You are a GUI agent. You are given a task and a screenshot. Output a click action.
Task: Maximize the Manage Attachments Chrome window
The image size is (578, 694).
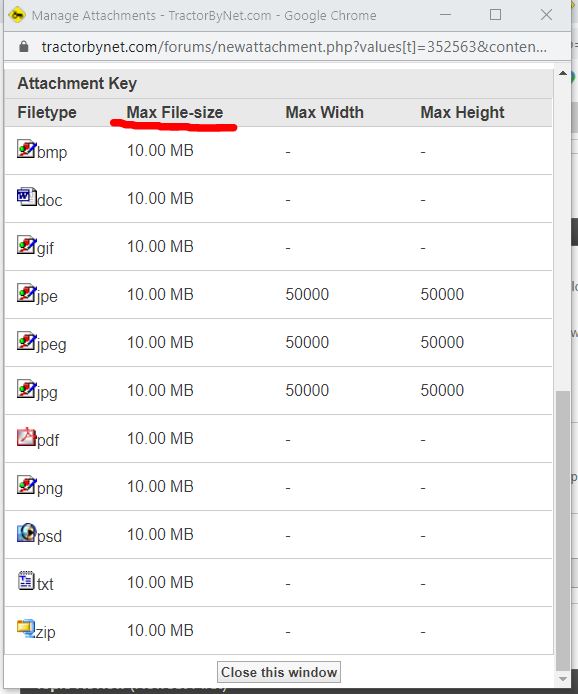495,15
